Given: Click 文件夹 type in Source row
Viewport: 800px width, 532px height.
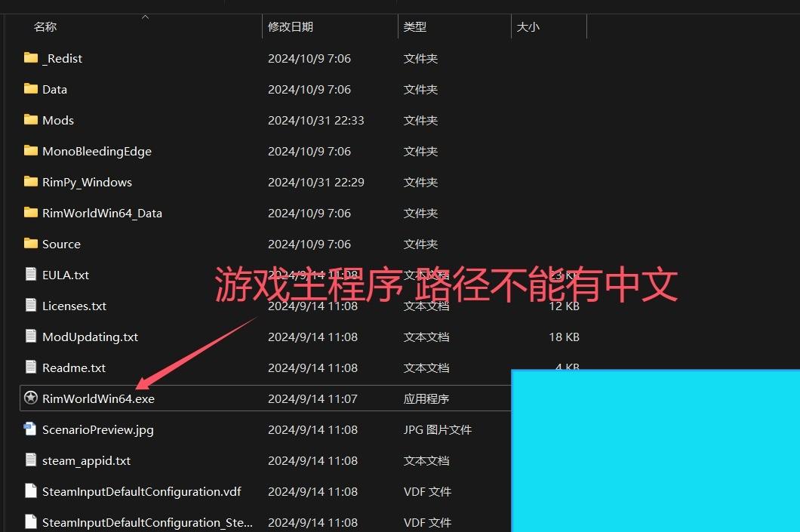Looking at the screenshot, I should click(420, 244).
